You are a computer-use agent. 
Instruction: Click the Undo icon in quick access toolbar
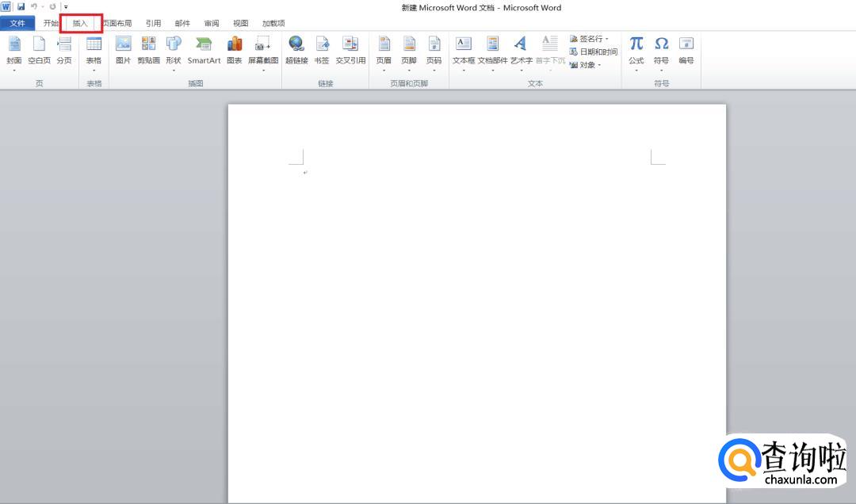33,6
